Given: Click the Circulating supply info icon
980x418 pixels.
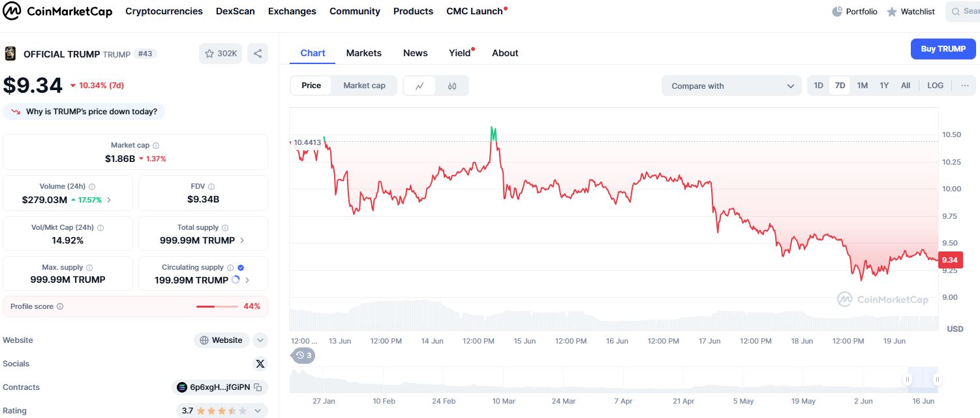Looking at the screenshot, I should pos(230,268).
